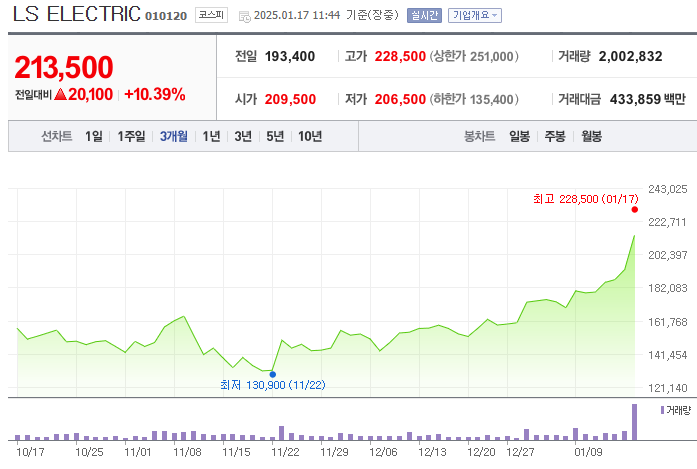Click the blue low-price marker dot
Screen dimensions: 697x469
point(273,374)
